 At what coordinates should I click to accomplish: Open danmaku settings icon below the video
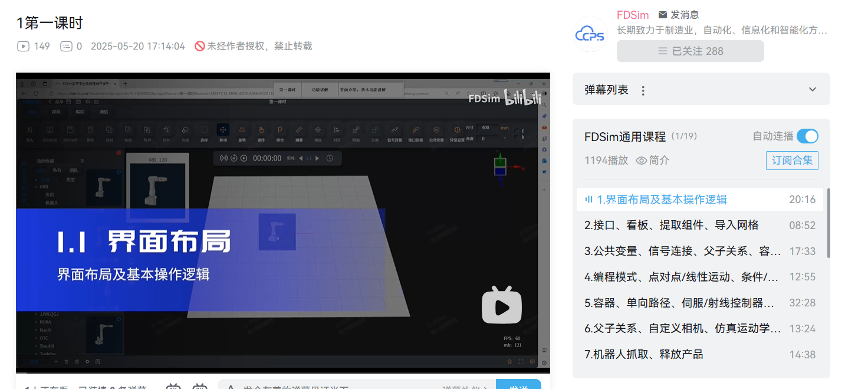[200, 387]
